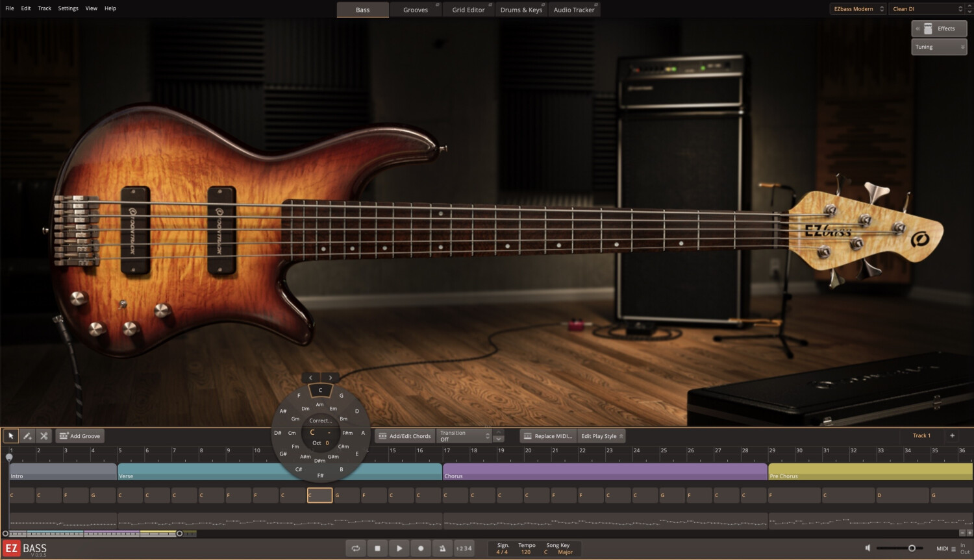Toggle the 1234 count-in button
Viewport: 974px width, 560px height.
pyautogui.click(x=464, y=548)
